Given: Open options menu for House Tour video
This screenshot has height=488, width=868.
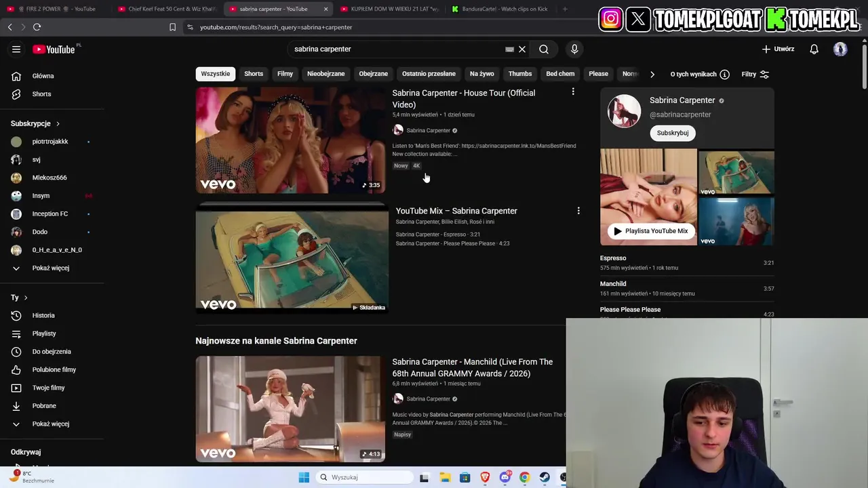Looking at the screenshot, I should [573, 91].
